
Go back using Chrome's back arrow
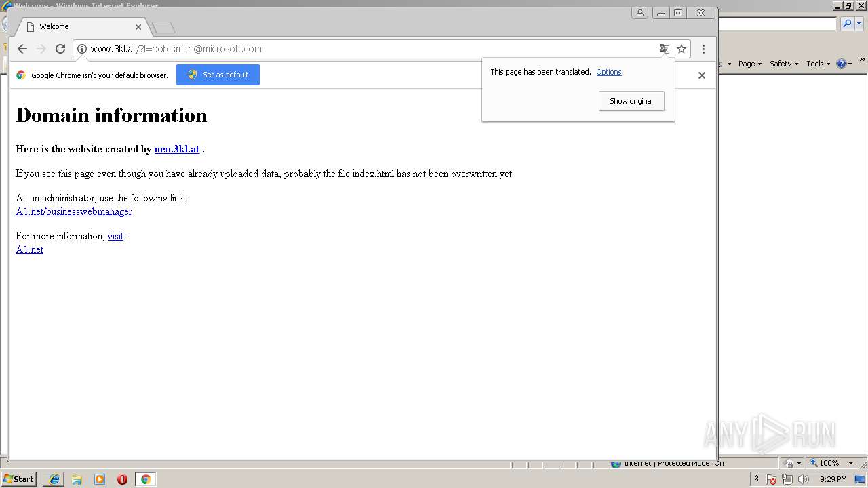click(x=22, y=49)
